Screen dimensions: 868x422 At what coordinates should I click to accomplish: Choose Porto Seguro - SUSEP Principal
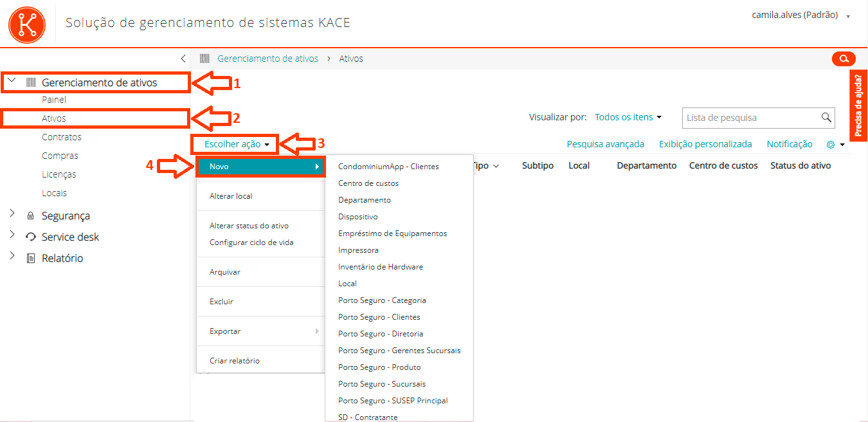coord(393,401)
